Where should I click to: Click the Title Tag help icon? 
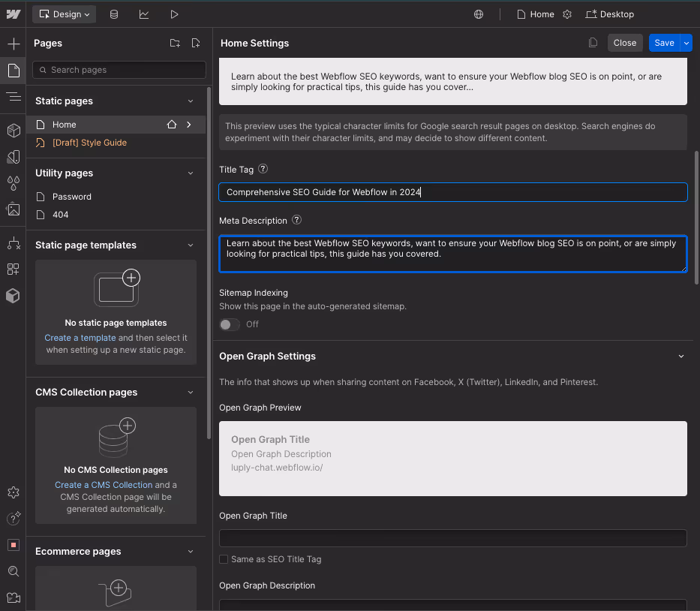(263, 169)
